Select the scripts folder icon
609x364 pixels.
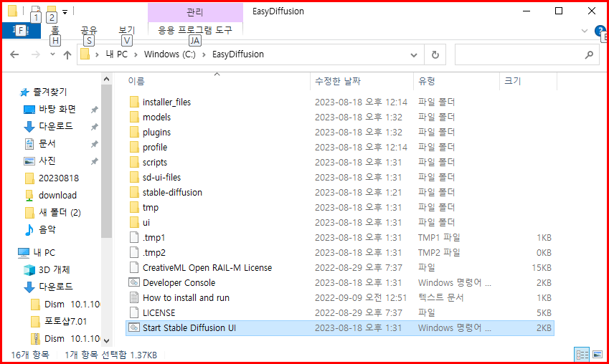click(x=134, y=162)
